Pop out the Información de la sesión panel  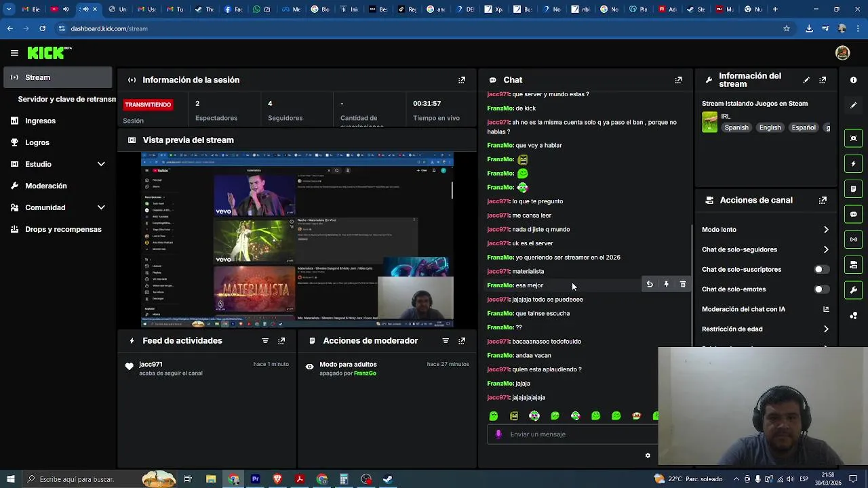(x=462, y=80)
